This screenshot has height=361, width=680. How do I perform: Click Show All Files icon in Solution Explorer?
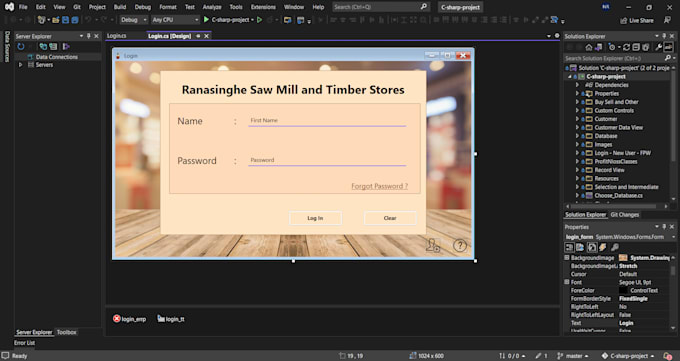pyautogui.click(x=645, y=47)
